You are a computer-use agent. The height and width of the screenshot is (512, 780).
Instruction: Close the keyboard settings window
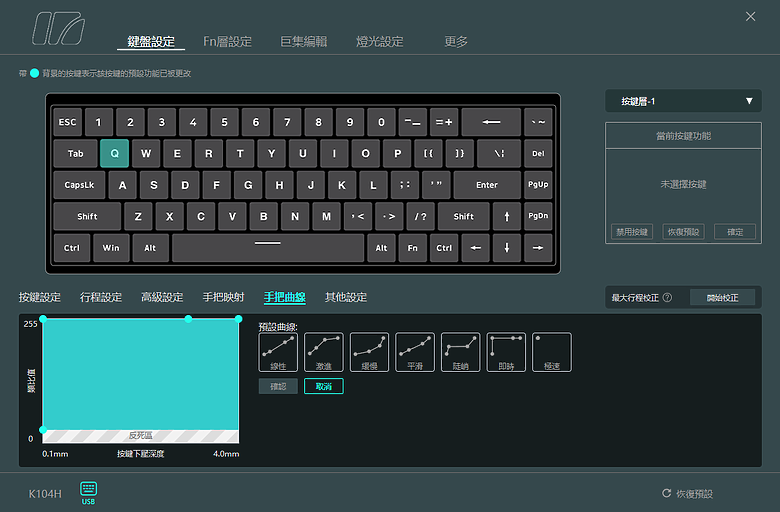pos(750,16)
